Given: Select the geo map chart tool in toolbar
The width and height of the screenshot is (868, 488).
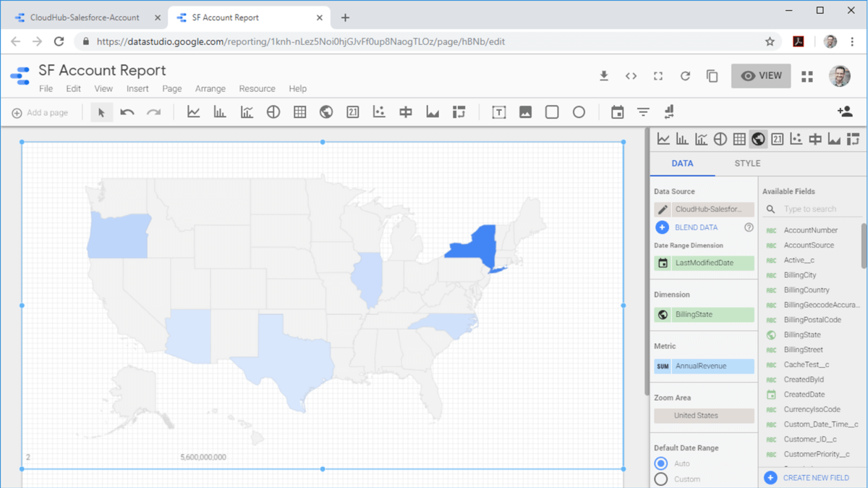Looking at the screenshot, I should (x=326, y=112).
